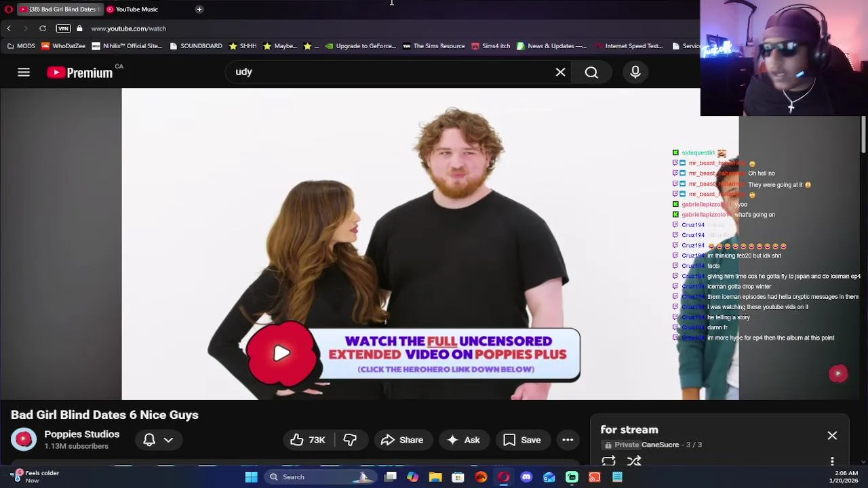
Task: Go to YouTube Premium home logo
Action: (x=80, y=73)
